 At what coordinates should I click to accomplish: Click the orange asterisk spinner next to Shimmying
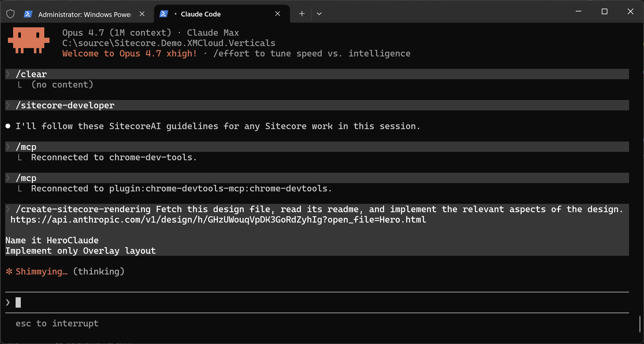[x=9, y=271]
